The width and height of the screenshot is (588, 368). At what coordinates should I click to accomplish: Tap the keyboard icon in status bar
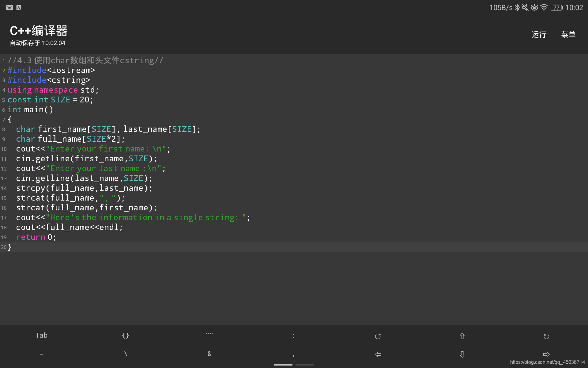pyautogui.click(x=9, y=8)
